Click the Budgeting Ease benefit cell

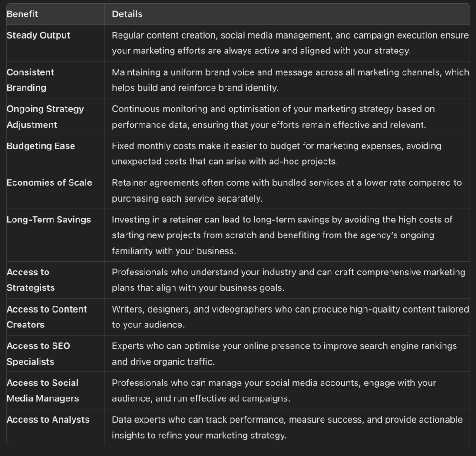point(41,146)
